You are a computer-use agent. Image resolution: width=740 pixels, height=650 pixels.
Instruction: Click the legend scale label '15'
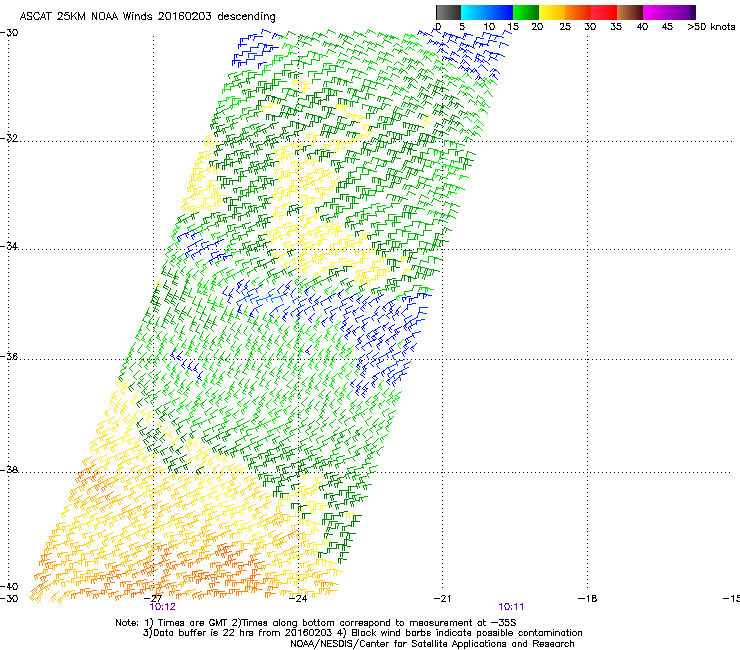click(x=513, y=27)
